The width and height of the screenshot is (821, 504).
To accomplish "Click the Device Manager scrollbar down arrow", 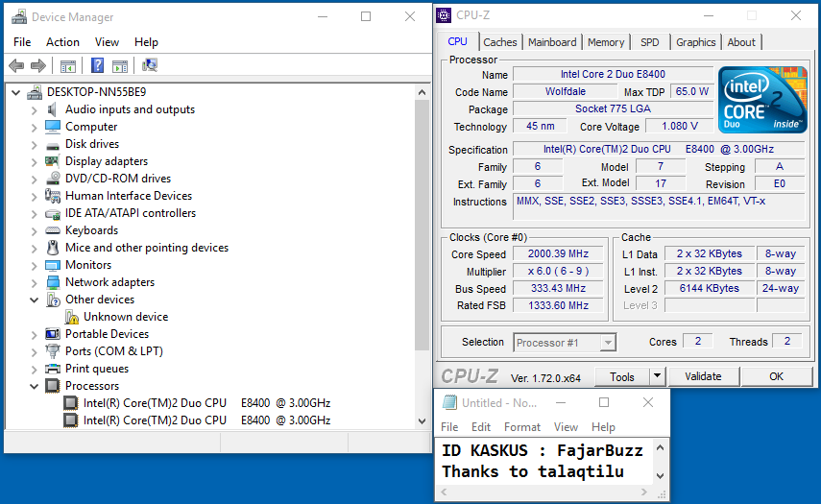I will [422, 421].
